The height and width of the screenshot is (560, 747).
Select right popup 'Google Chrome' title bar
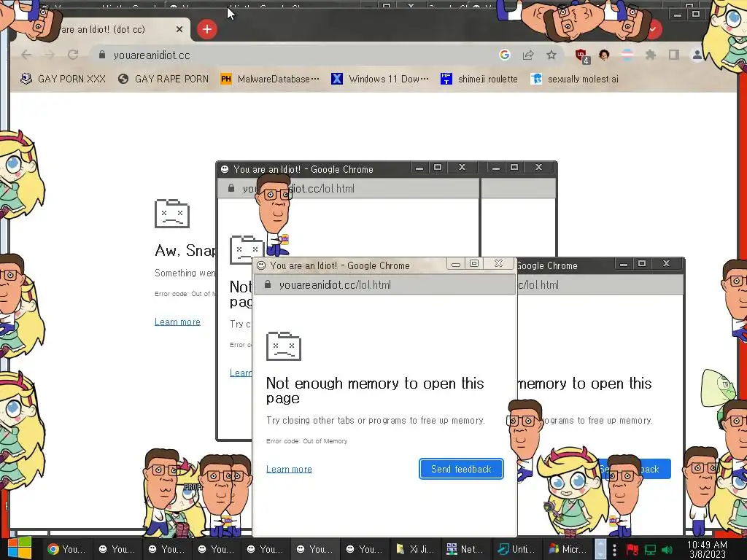[565, 265]
